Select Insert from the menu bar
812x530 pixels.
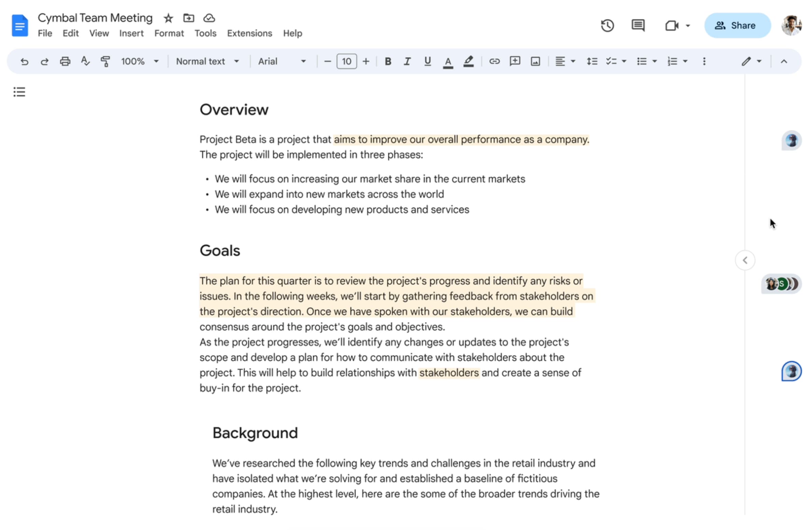pos(130,33)
